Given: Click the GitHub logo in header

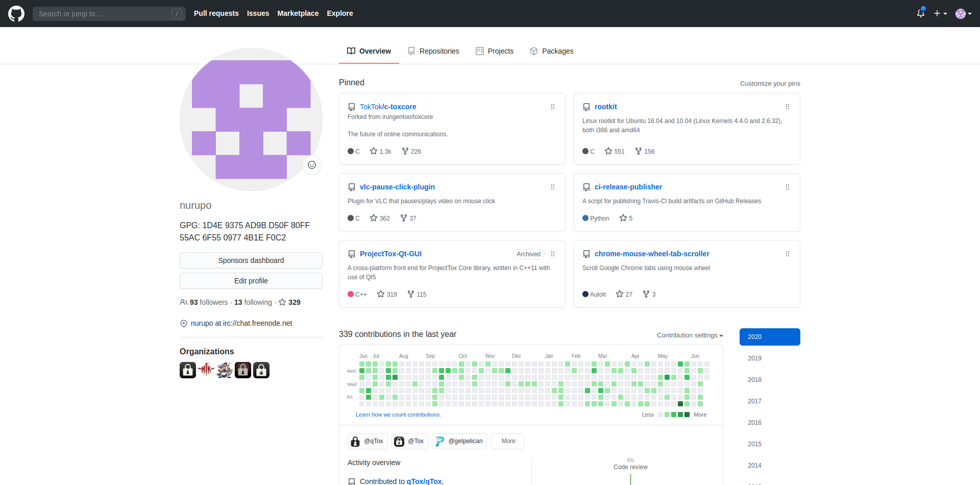Looking at the screenshot, I should point(16,14).
